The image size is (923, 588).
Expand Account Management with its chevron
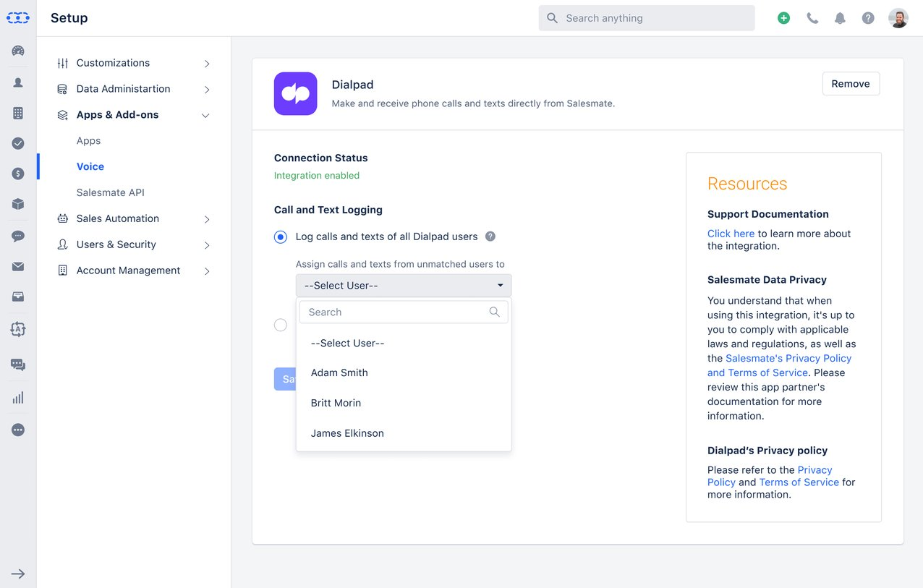pos(207,271)
